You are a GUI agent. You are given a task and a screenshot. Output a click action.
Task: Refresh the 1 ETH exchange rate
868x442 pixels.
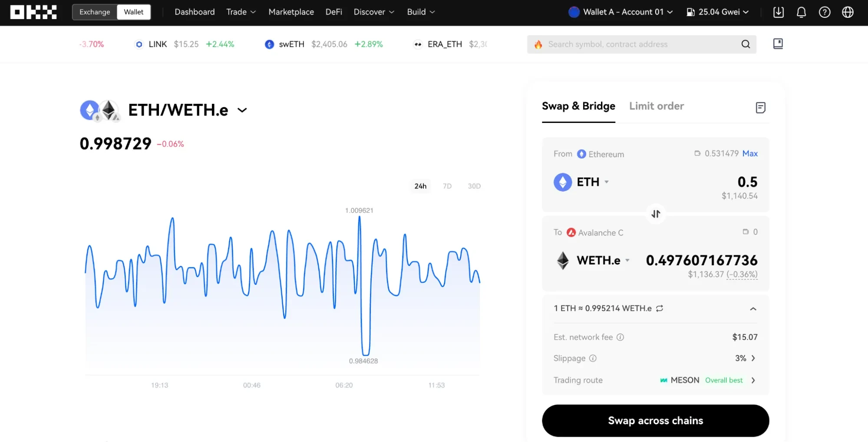pos(660,308)
